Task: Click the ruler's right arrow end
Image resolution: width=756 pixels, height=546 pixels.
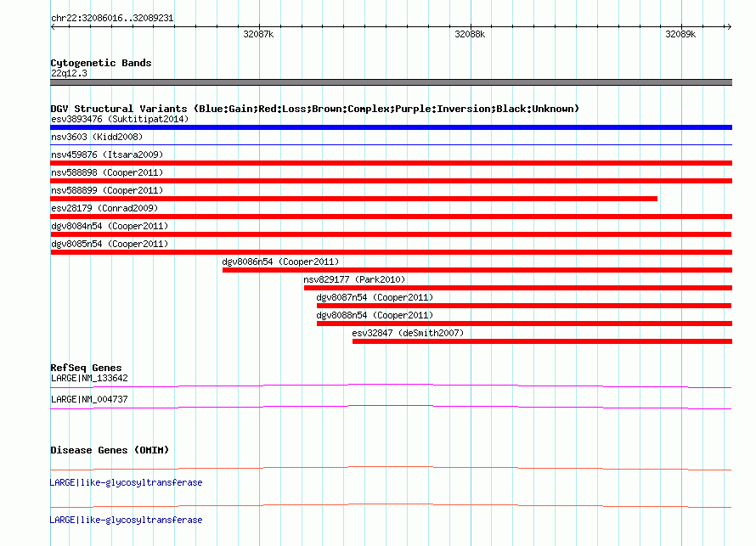Action: (x=729, y=26)
